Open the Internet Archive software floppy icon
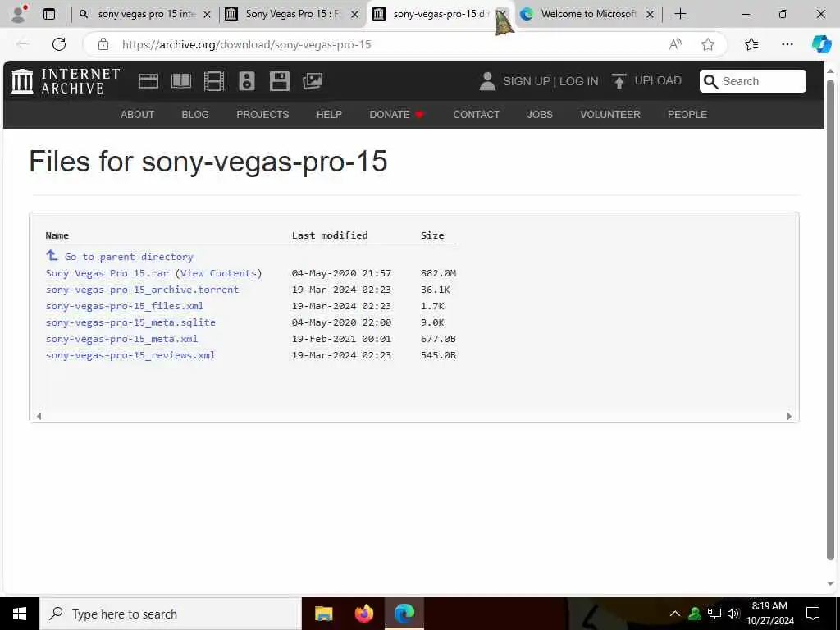This screenshot has height=630, width=840. click(280, 81)
